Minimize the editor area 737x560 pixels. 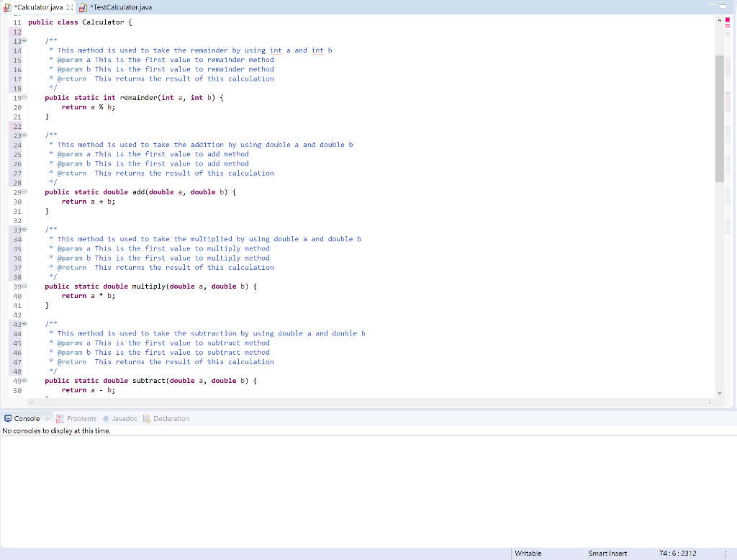coord(712,5)
